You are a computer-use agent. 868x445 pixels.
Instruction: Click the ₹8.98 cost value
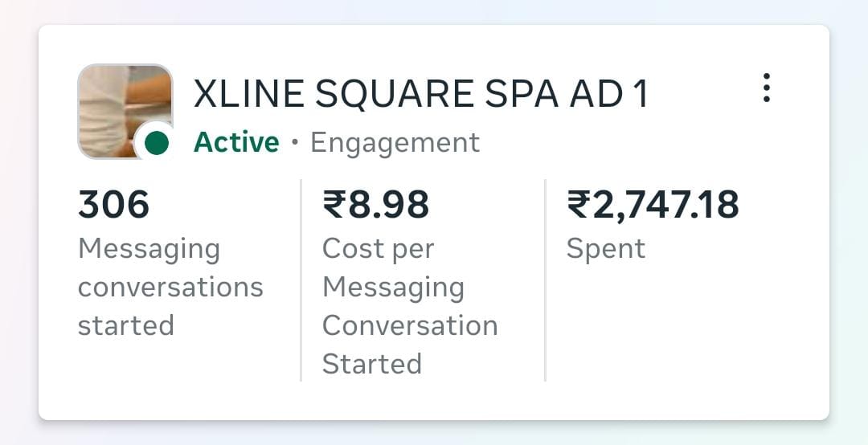click(x=375, y=205)
